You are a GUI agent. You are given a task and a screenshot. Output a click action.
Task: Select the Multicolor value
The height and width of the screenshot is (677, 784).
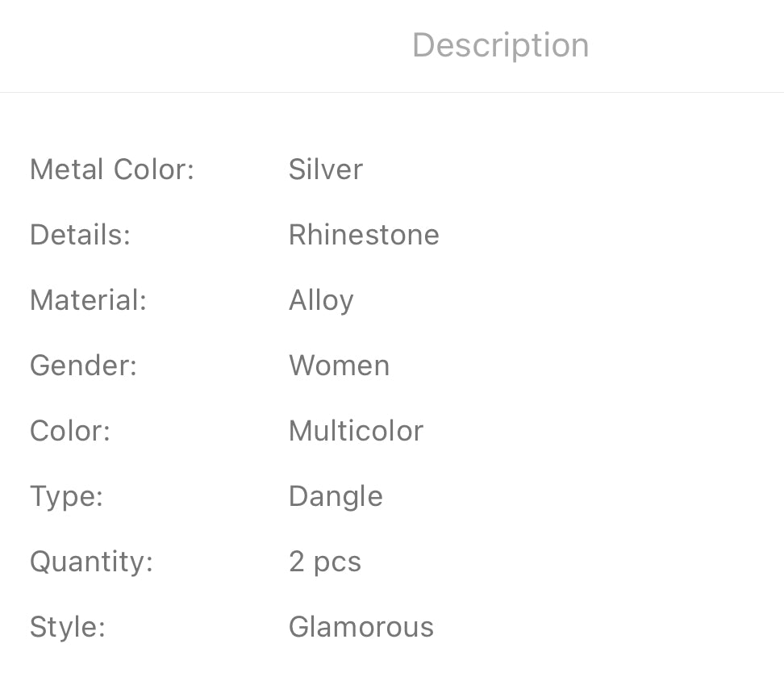click(x=356, y=431)
